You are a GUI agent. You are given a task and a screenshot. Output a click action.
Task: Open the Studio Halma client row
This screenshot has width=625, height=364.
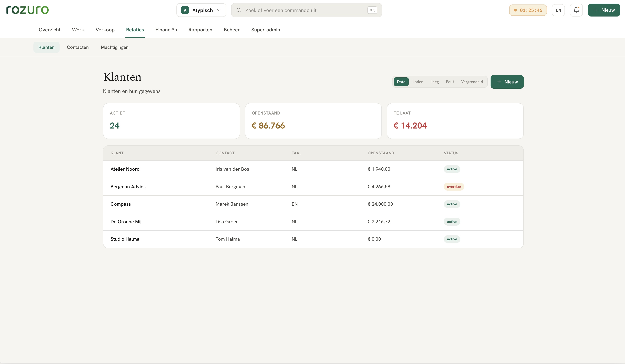click(x=313, y=239)
